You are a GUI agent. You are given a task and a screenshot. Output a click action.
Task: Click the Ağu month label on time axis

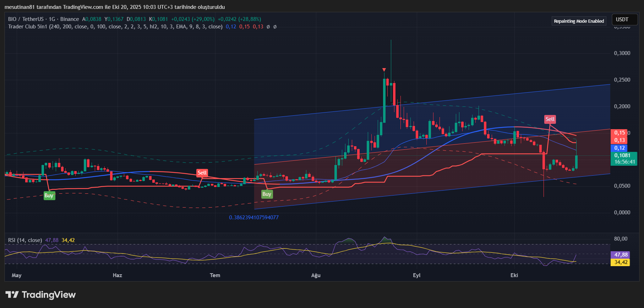(316, 275)
